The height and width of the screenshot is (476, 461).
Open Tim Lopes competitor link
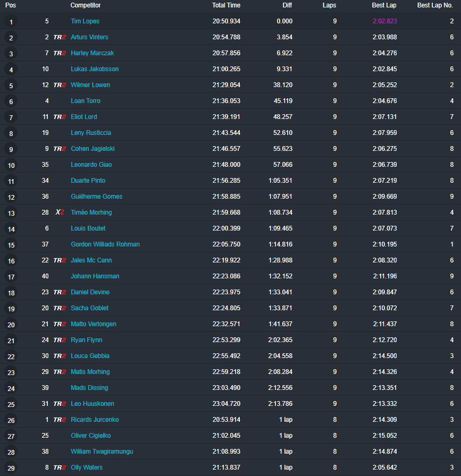[85, 21]
